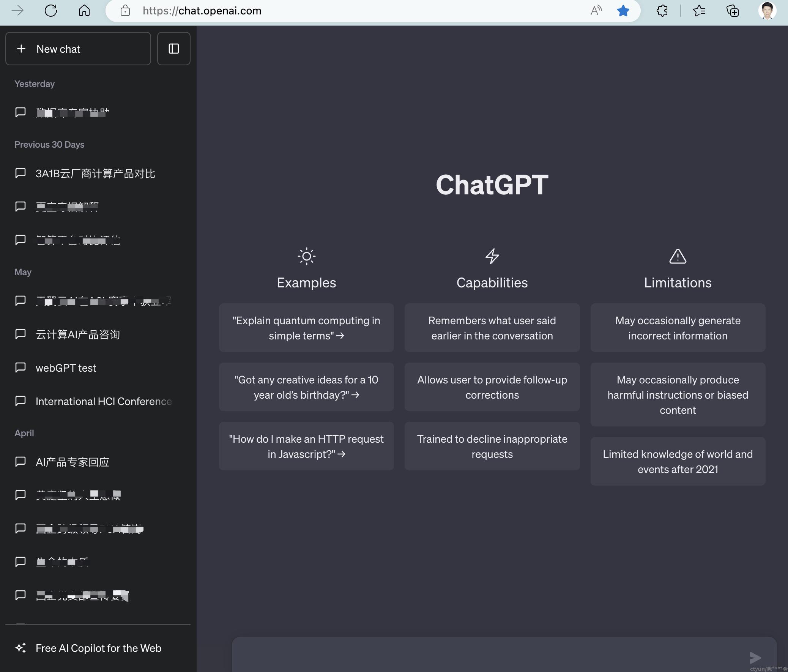788x672 pixels.
Task: Click the send message arrow icon
Action: pyautogui.click(x=755, y=657)
